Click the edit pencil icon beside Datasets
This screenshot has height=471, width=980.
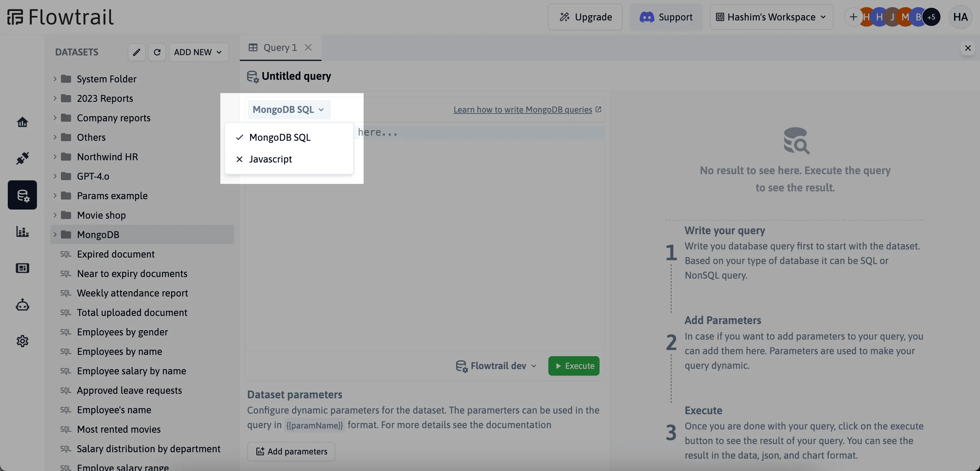pos(136,52)
